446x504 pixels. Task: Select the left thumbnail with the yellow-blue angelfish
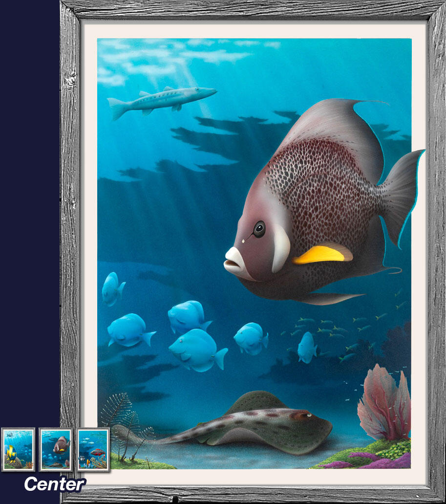point(18,449)
